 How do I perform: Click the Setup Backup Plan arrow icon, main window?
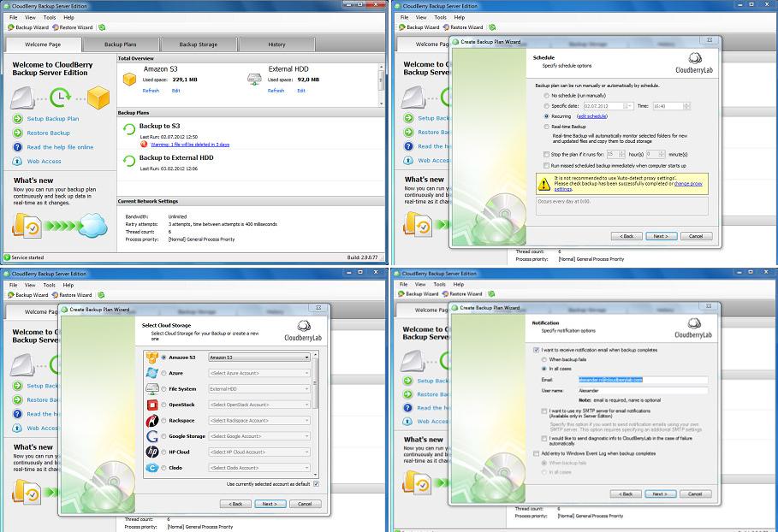click(17, 119)
